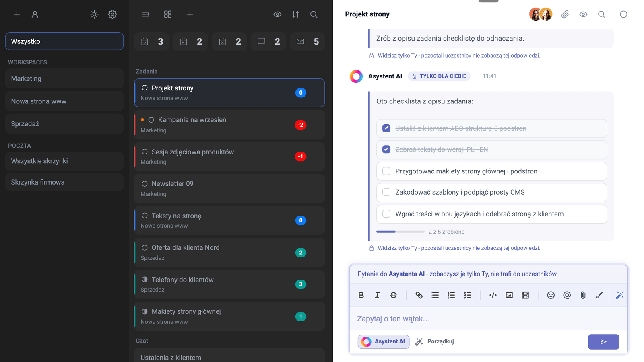Focus the 'Zapytaj o ten wątek…' input field
The image size is (644, 362).
click(x=489, y=319)
